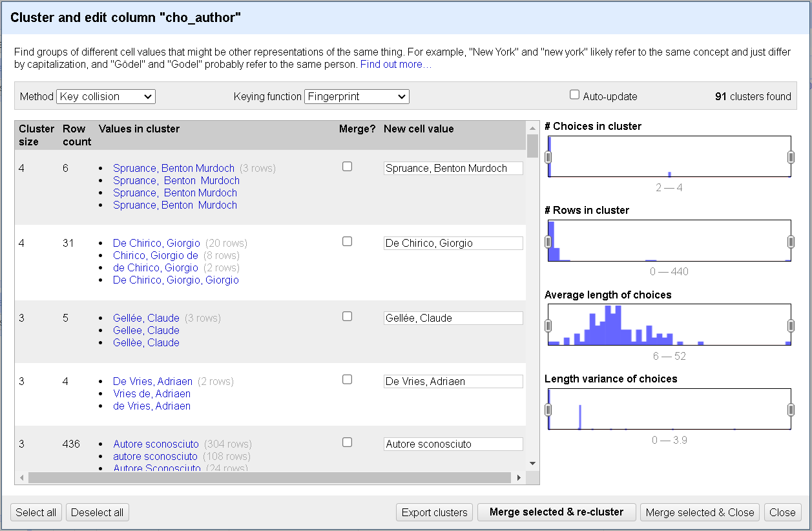
Task: Click the Deselect all button
Action: [x=97, y=512]
